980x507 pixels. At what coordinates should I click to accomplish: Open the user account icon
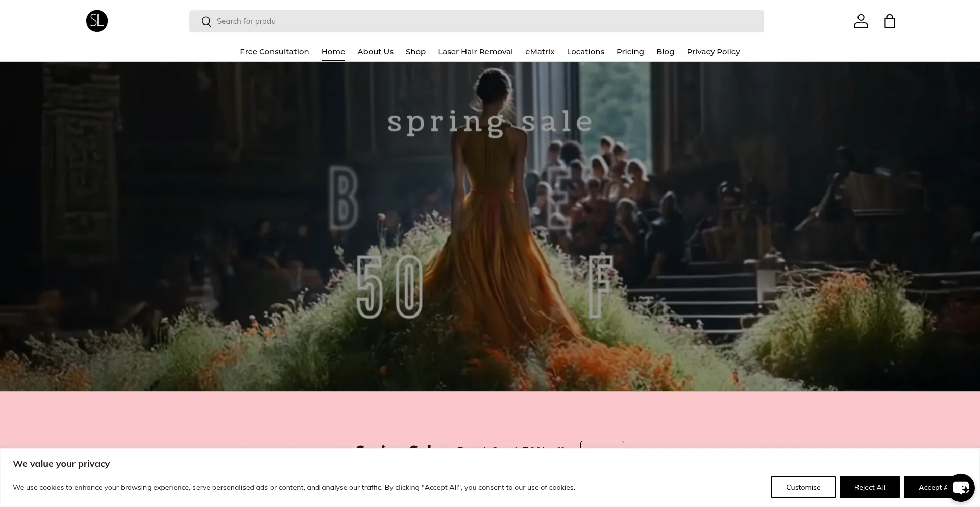point(861,21)
